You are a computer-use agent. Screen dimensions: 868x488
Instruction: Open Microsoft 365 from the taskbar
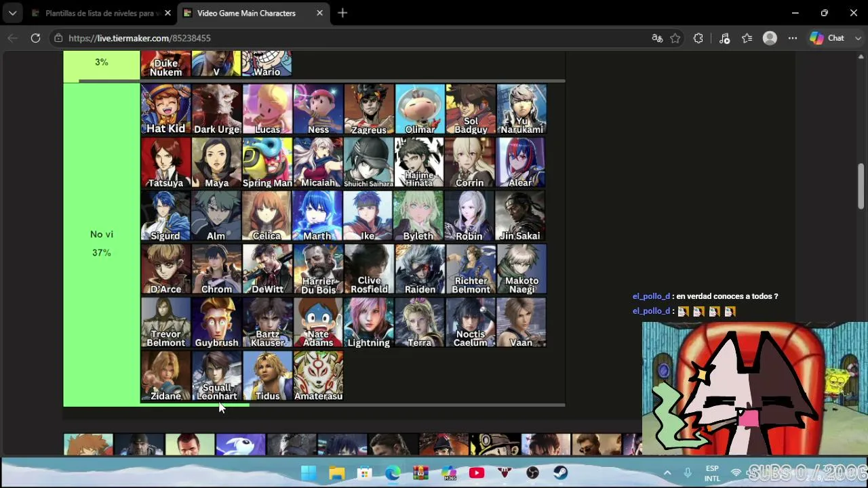(x=449, y=472)
